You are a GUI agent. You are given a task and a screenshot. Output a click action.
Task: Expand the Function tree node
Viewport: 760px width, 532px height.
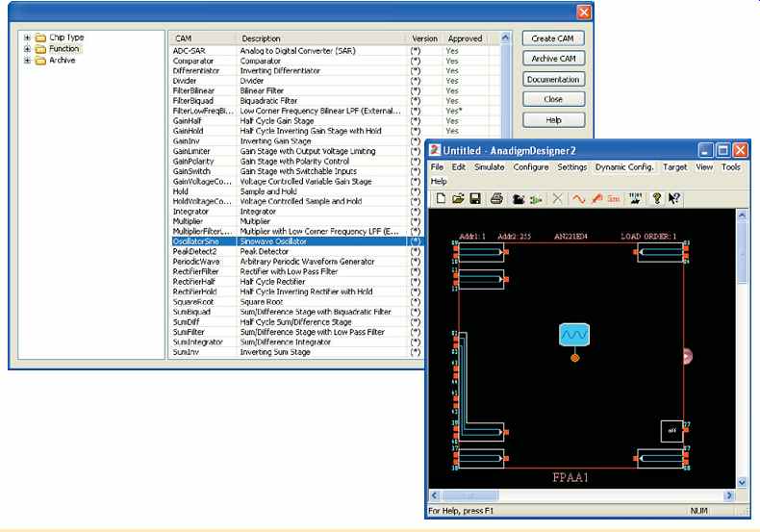tap(27, 49)
